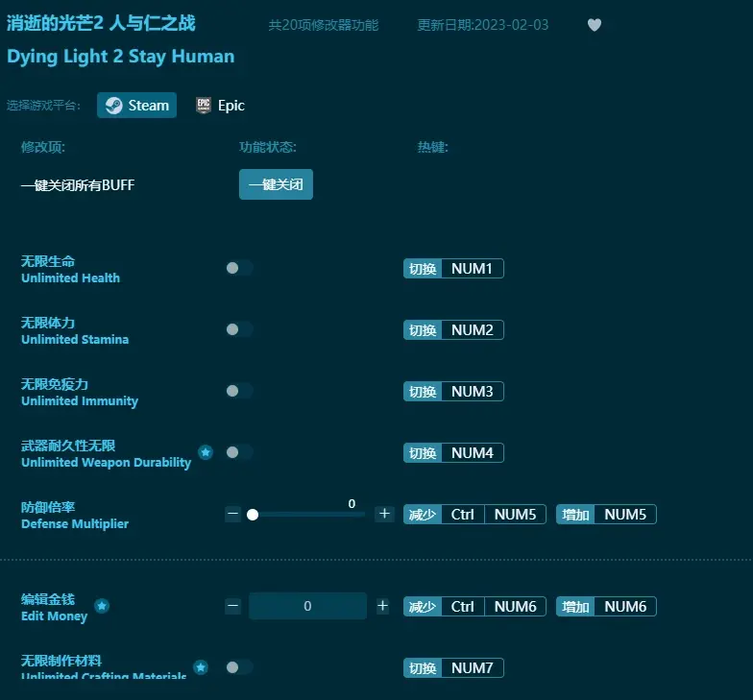
Task: Click star badge beside Unlimited Weapon Durability
Action: (x=206, y=452)
